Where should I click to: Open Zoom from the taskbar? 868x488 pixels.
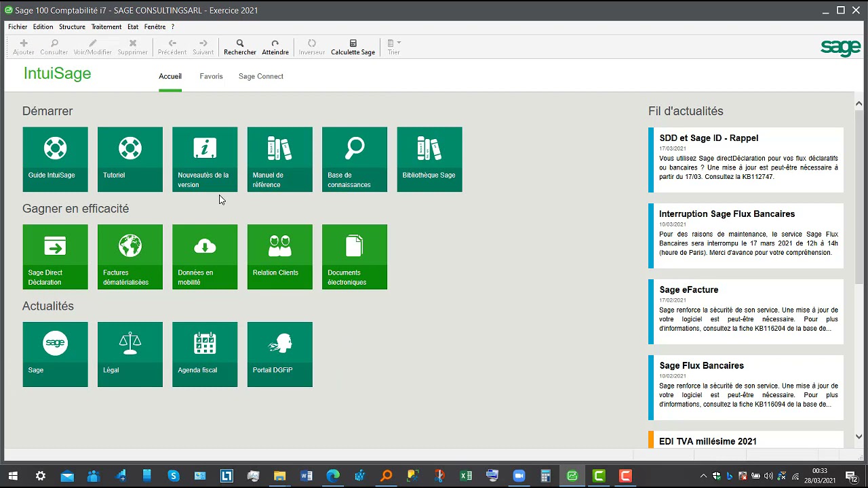click(519, 476)
